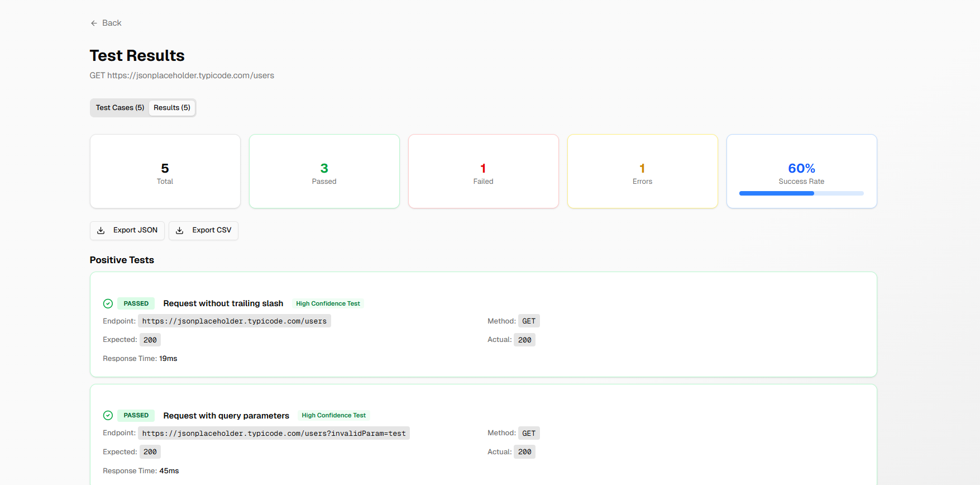Click the Errors count card
Viewport: 980px width, 485px height.
(643, 171)
